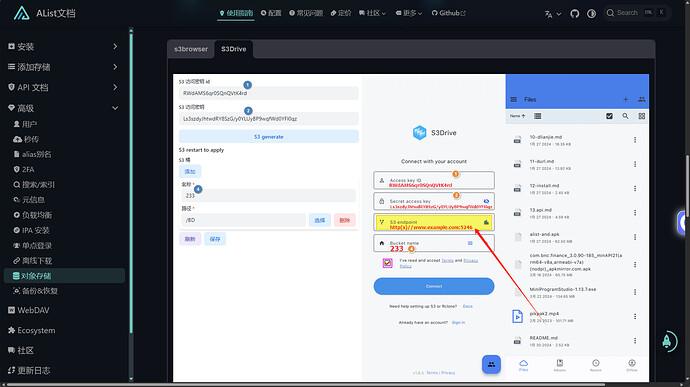Expand the 安装 sidebar section
This screenshot has height=387, width=690.
coord(63,47)
